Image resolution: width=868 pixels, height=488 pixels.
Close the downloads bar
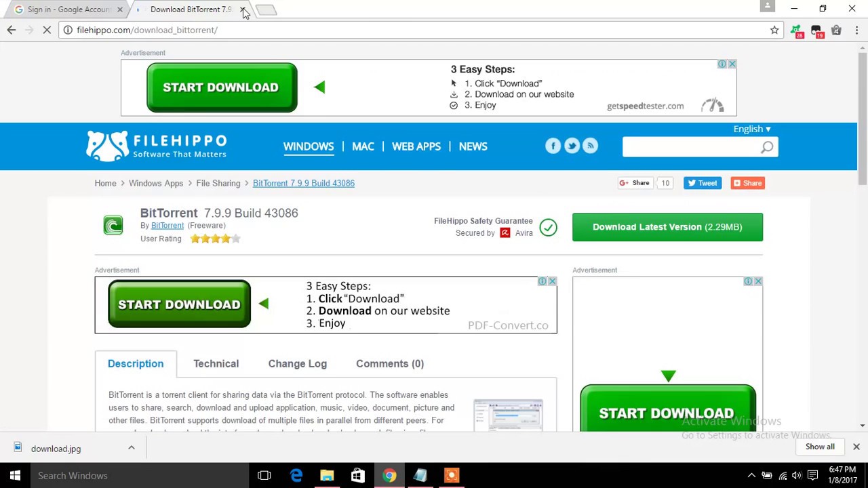pos(856,447)
